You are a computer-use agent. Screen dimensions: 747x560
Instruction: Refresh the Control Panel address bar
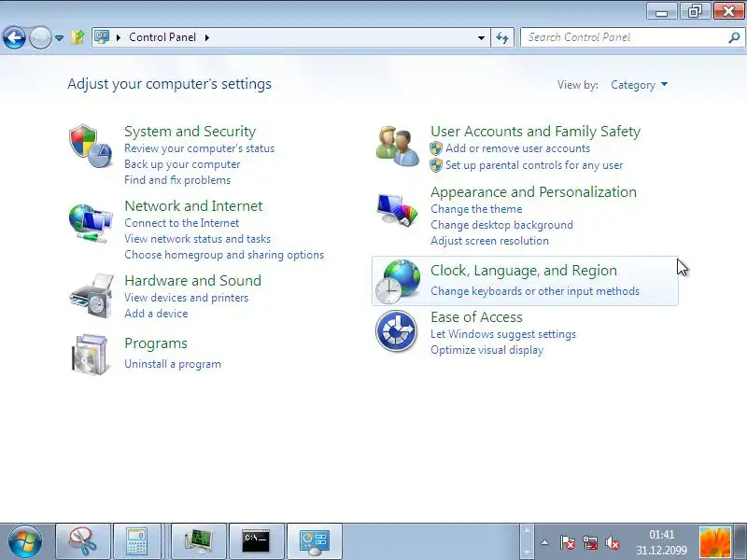(502, 37)
